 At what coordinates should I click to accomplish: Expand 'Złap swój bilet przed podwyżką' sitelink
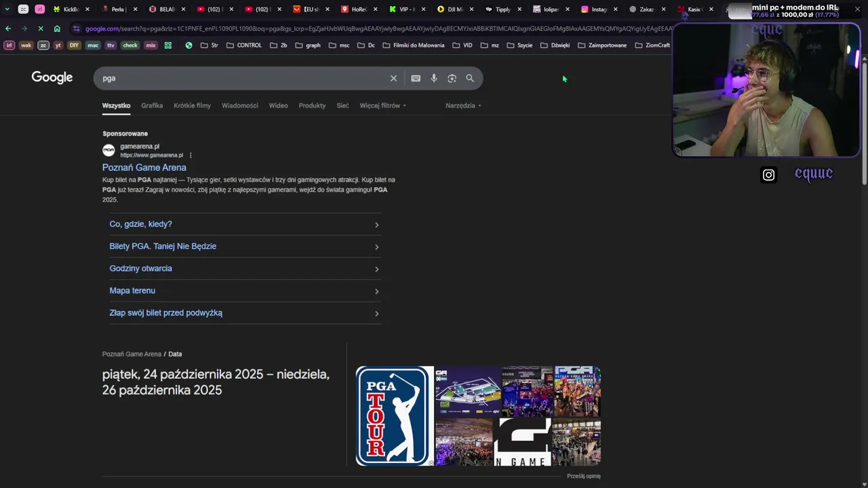pyautogui.click(x=245, y=313)
